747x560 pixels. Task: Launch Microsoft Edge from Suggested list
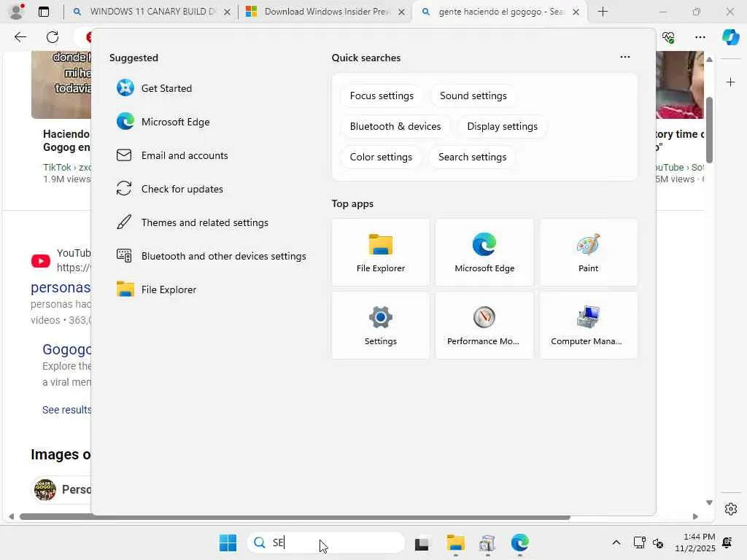pos(163,122)
